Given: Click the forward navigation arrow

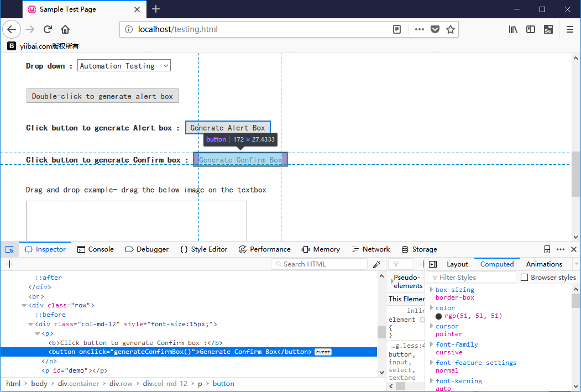Looking at the screenshot, I should click(x=30, y=29).
